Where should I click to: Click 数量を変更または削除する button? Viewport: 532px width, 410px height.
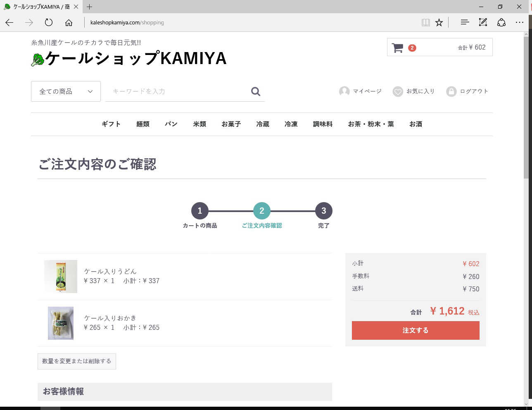pyautogui.click(x=76, y=361)
